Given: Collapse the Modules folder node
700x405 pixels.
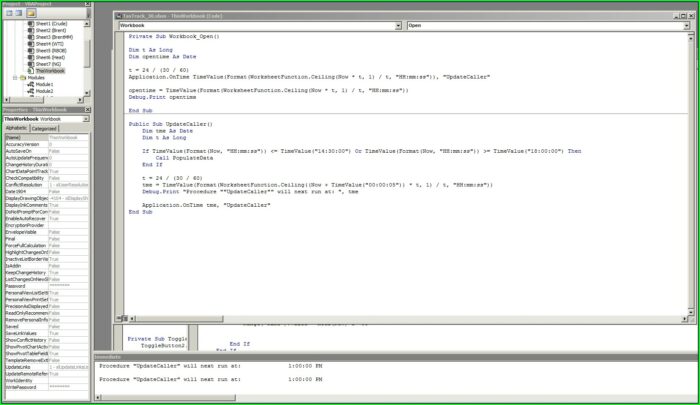Looking at the screenshot, I should click(x=15, y=78).
